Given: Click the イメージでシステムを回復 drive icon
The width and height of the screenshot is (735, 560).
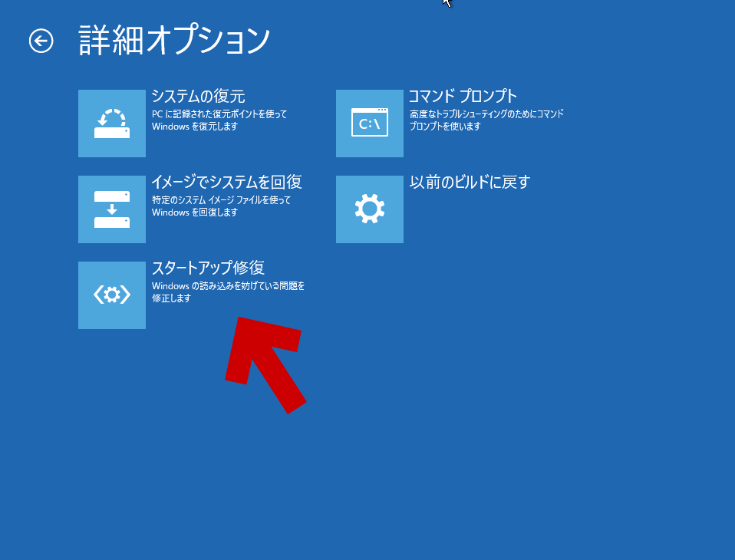Looking at the screenshot, I should (x=111, y=209).
